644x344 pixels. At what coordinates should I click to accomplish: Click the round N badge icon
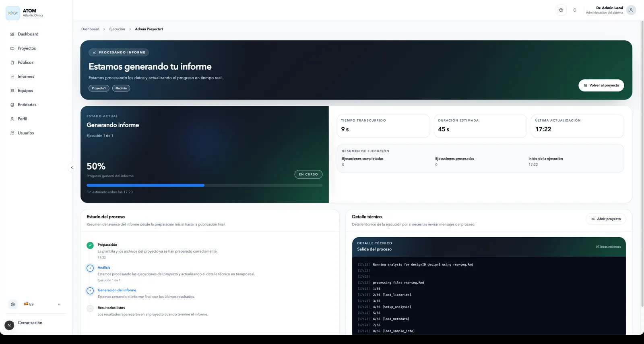pyautogui.click(x=9, y=325)
